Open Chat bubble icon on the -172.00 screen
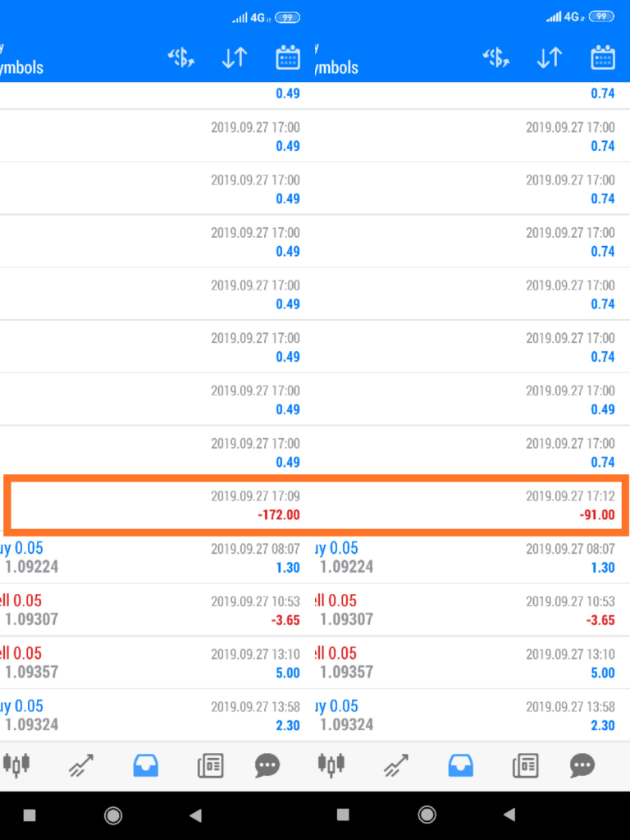This screenshot has height=840, width=630. point(267,765)
